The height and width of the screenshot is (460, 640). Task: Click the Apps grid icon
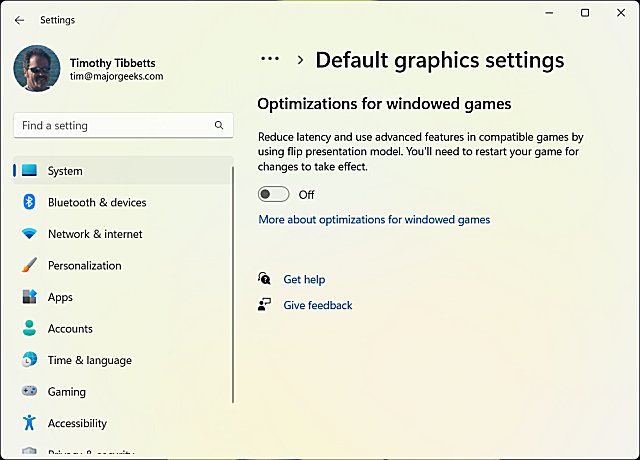coord(29,297)
